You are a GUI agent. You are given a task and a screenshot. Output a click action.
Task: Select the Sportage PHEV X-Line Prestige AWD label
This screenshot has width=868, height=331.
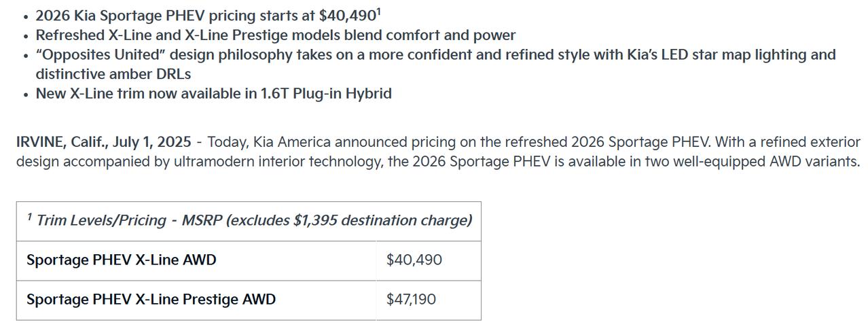point(151,300)
